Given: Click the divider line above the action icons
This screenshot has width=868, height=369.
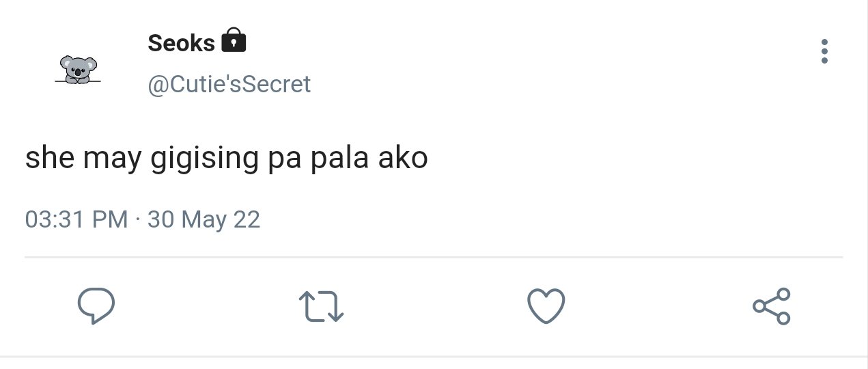Looking at the screenshot, I should pyautogui.click(x=434, y=257).
